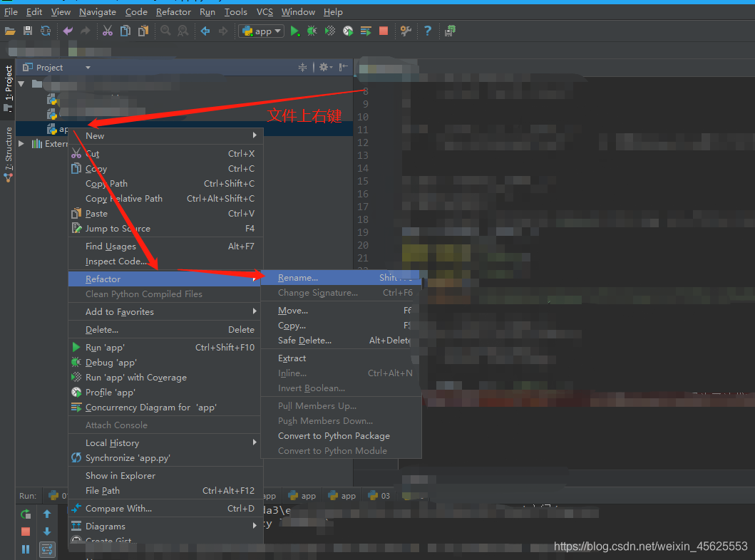The height and width of the screenshot is (560, 755).
Task: Expand the External Libraries tree node
Action: 21,143
